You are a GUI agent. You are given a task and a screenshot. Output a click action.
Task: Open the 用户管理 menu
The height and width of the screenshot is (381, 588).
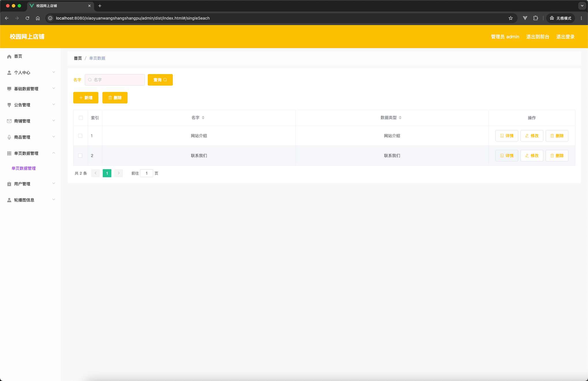click(x=30, y=184)
